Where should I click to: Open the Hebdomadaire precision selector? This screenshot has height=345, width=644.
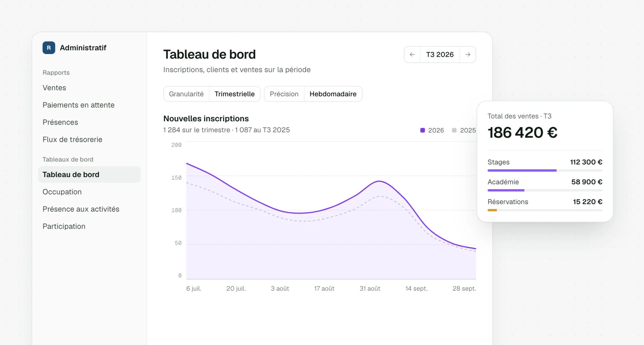point(333,94)
